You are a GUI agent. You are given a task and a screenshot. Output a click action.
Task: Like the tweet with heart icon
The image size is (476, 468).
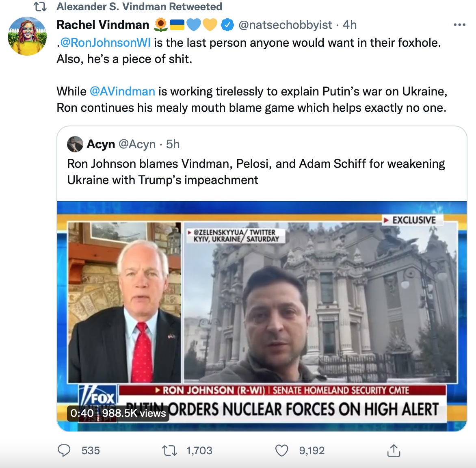281,451
